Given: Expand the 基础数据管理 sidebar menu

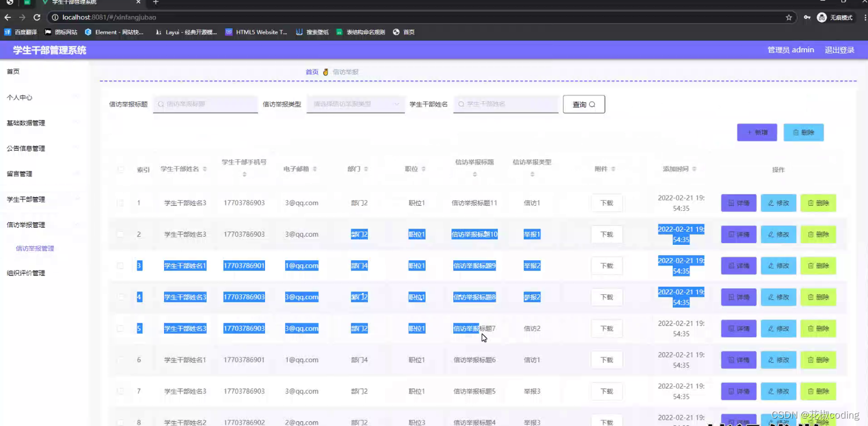Looking at the screenshot, I should [43, 123].
